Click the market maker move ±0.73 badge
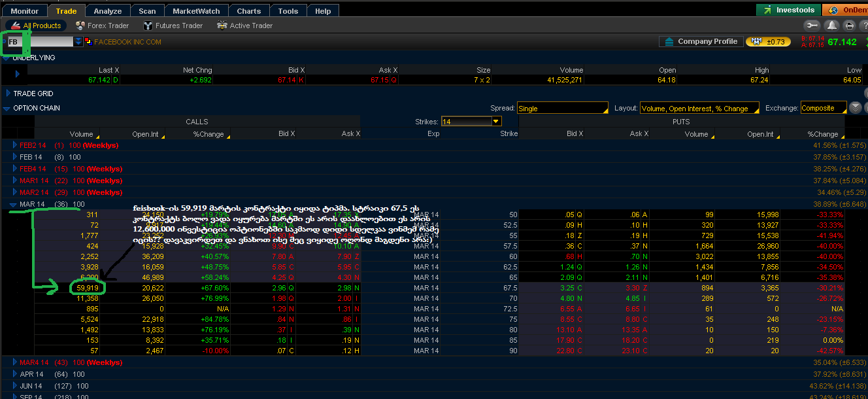The image size is (868, 399). tap(768, 42)
